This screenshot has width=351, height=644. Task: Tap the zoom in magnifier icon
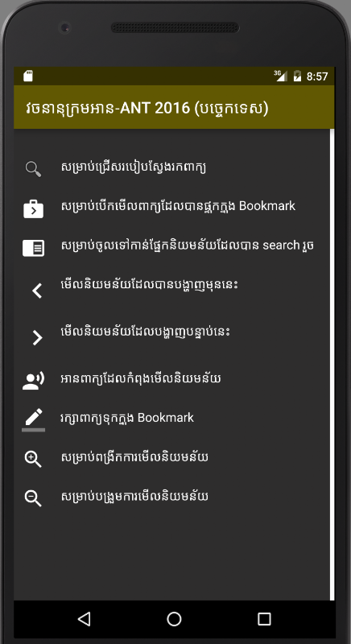pyautogui.click(x=33, y=459)
